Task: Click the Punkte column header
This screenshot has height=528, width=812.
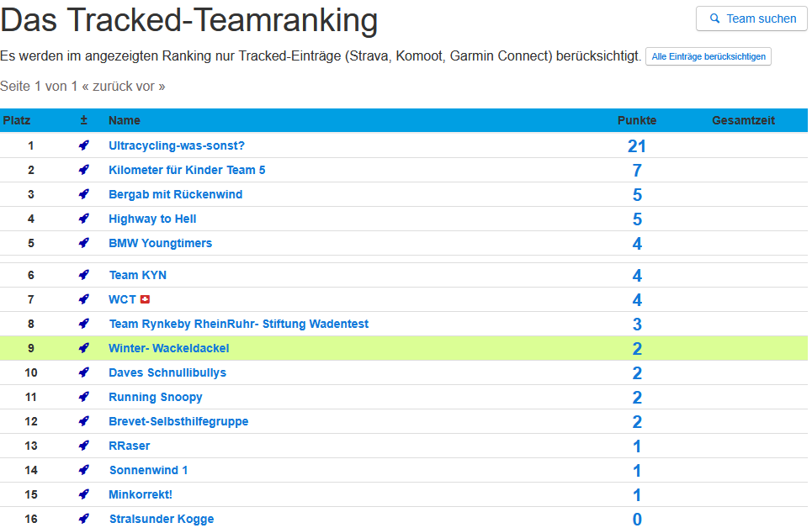Action: coord(636,120)
